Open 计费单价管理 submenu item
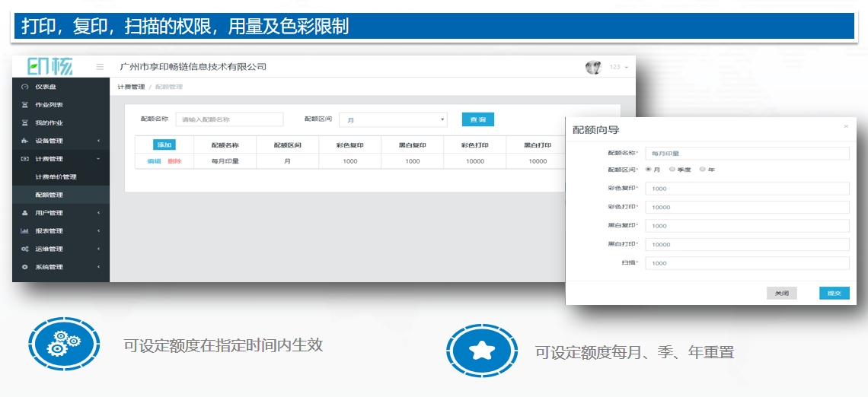 [56, 177]
